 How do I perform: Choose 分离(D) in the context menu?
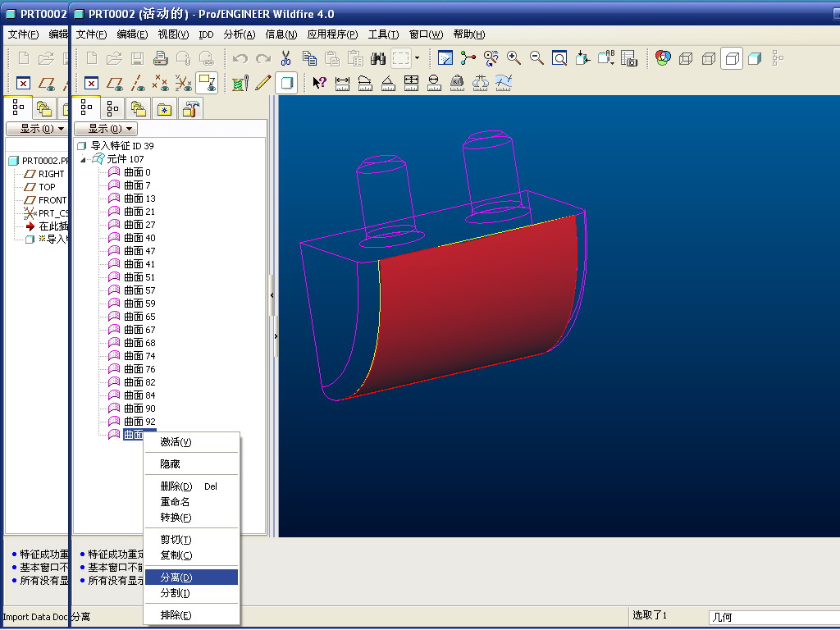191,577
